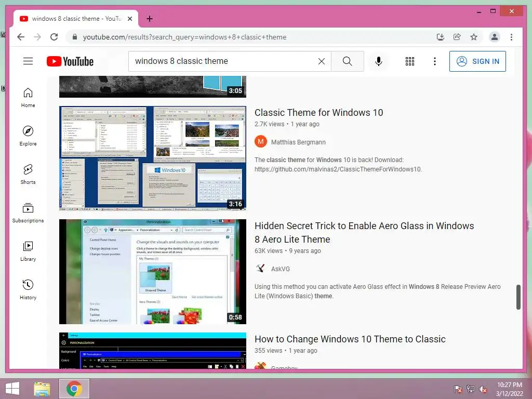
Task: Share this page from the address bar
Action: pos(457,37)
